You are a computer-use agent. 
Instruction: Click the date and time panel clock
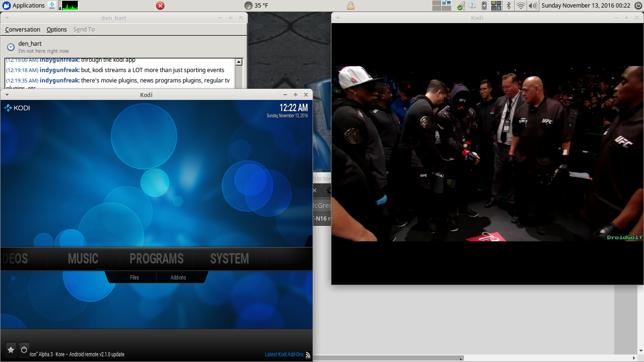pyautogui.click(x=586, y=6)
